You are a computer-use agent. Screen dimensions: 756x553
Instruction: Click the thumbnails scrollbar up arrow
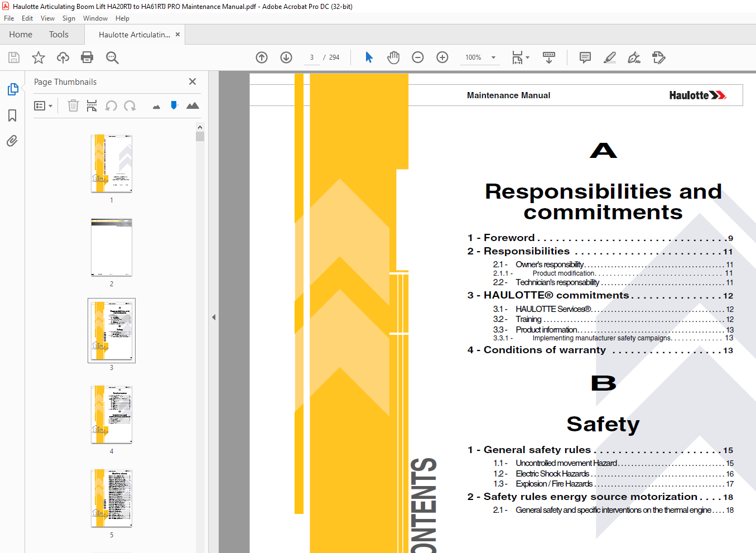click(x=200, y=127)
